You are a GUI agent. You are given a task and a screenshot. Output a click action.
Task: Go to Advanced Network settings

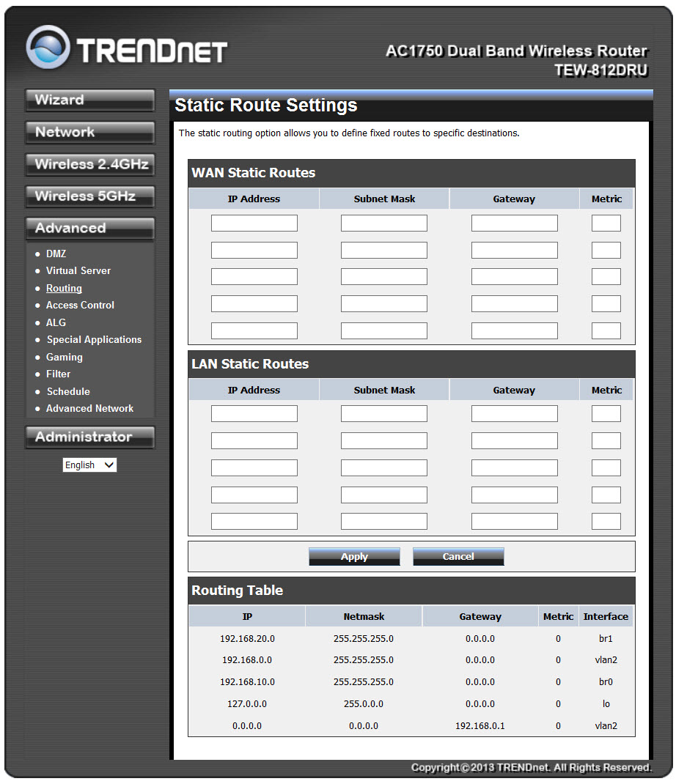click(90, 409)
